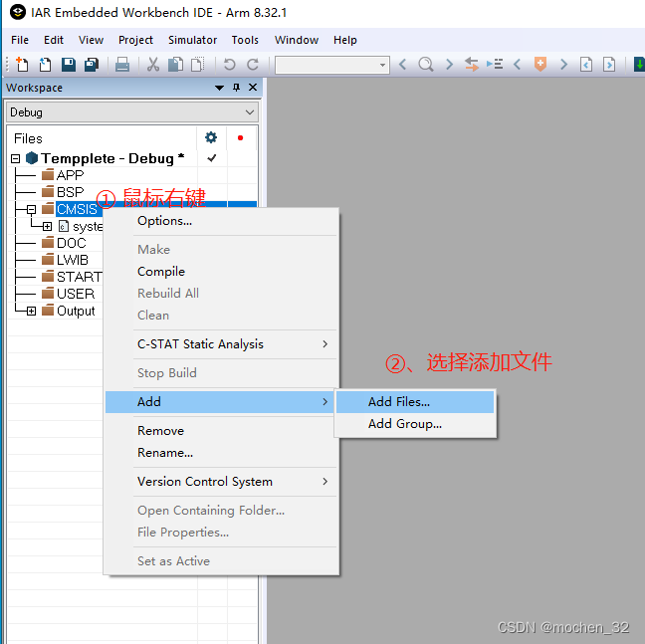
Task: Click the Next Bookmark arrow icon
Action: point(564,65)
